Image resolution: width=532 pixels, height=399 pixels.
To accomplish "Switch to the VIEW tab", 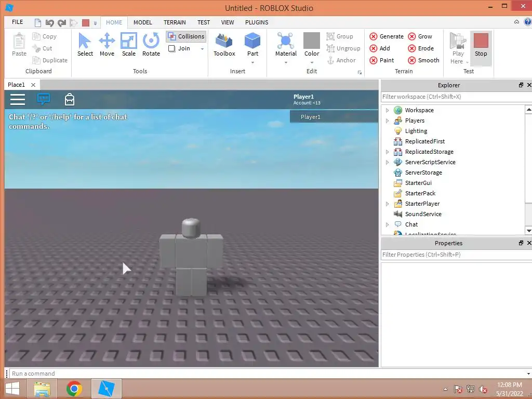I will (x=228, y=22).
